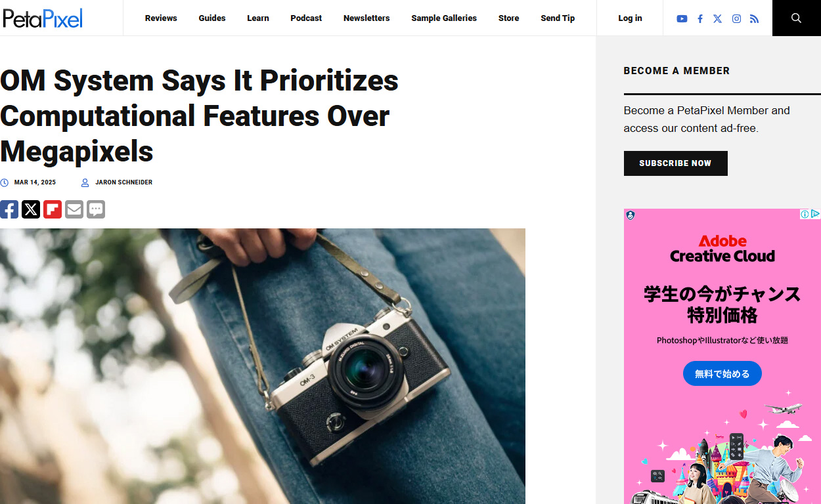
Task: View author Jaron Schneider's page
Action: click(123, 182)
